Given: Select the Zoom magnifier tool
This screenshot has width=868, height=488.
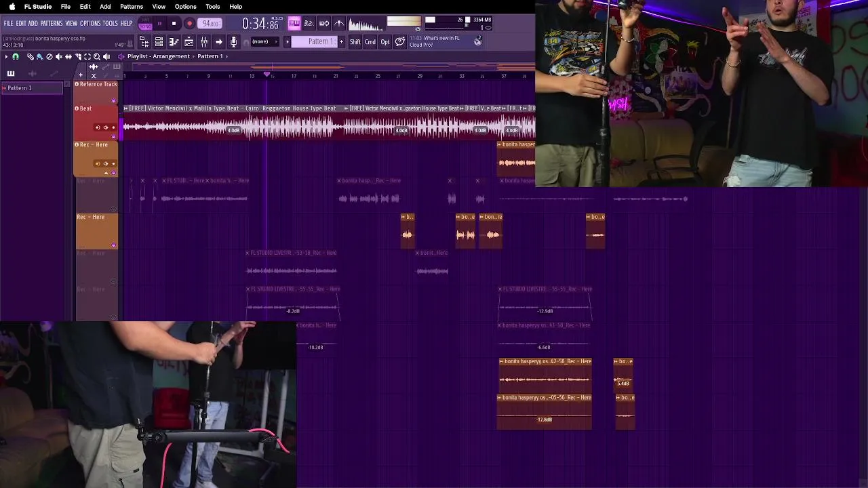Looking at the screenshot, I should [96, 57].
